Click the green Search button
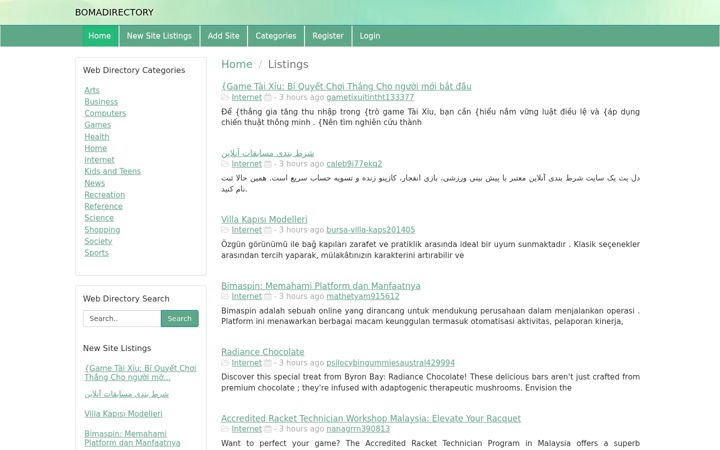Image resolution: width=720 pixels, height=450 pixels. click(x=180, y=318)
